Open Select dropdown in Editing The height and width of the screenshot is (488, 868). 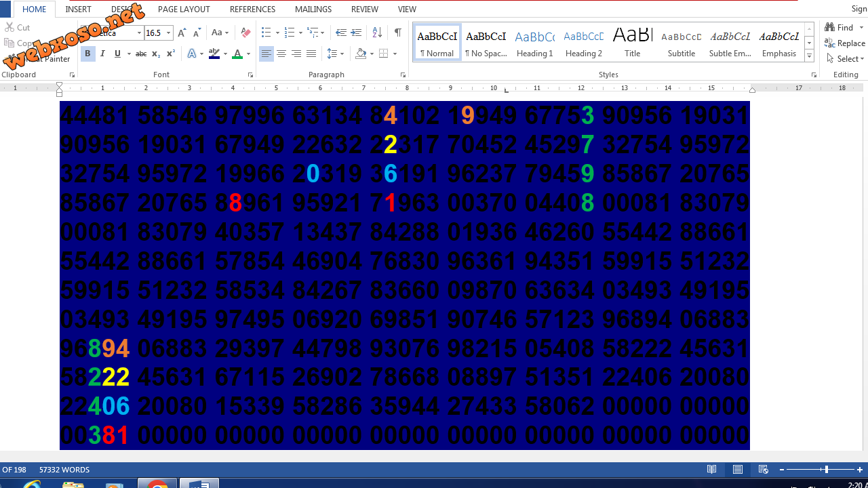coord(846,58)
